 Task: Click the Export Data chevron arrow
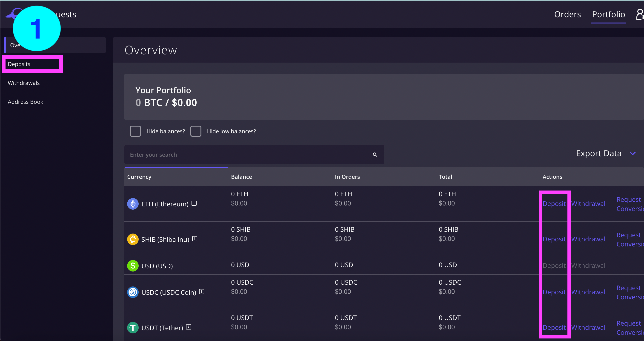pyautogui.click(x=633, y=153)
